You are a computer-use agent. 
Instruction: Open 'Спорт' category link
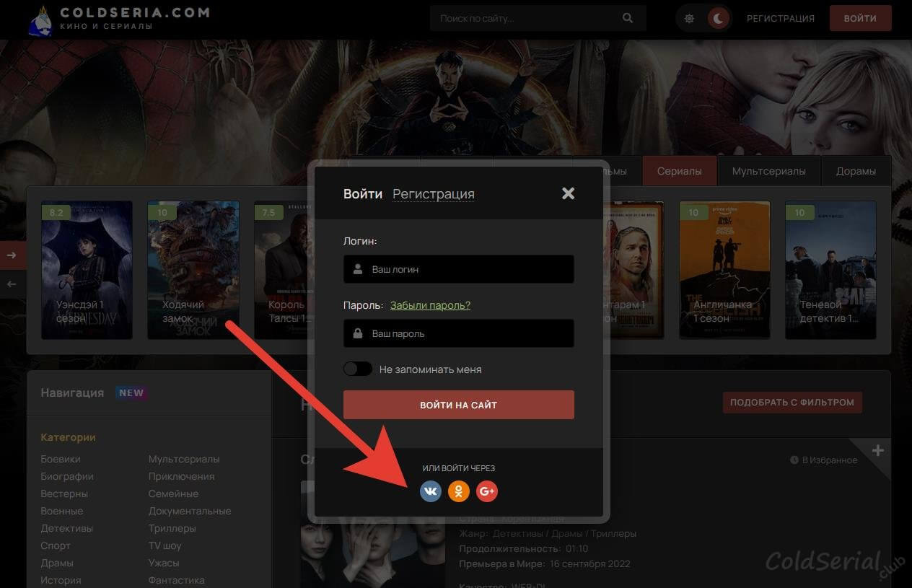coord(56,545)
